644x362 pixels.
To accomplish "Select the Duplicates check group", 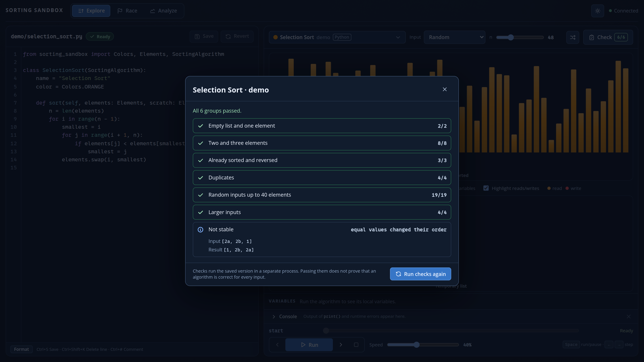I will point(322,178).
